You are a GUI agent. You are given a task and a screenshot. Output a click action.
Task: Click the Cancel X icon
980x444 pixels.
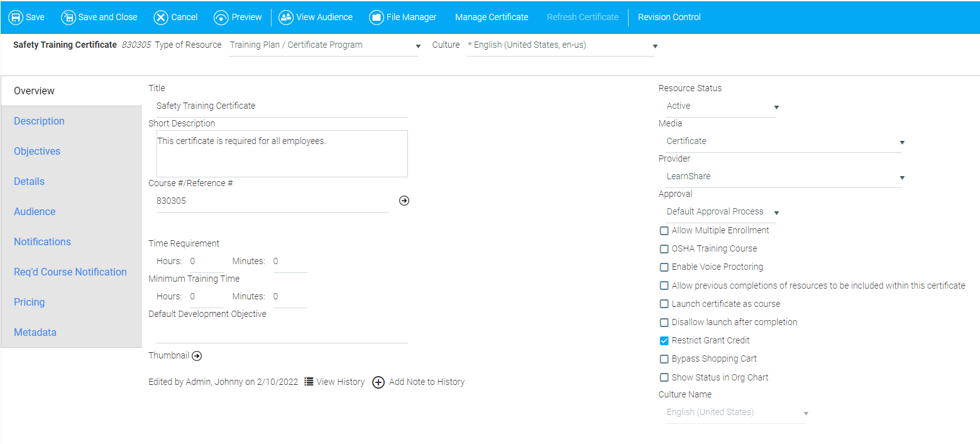click(161, 17)
